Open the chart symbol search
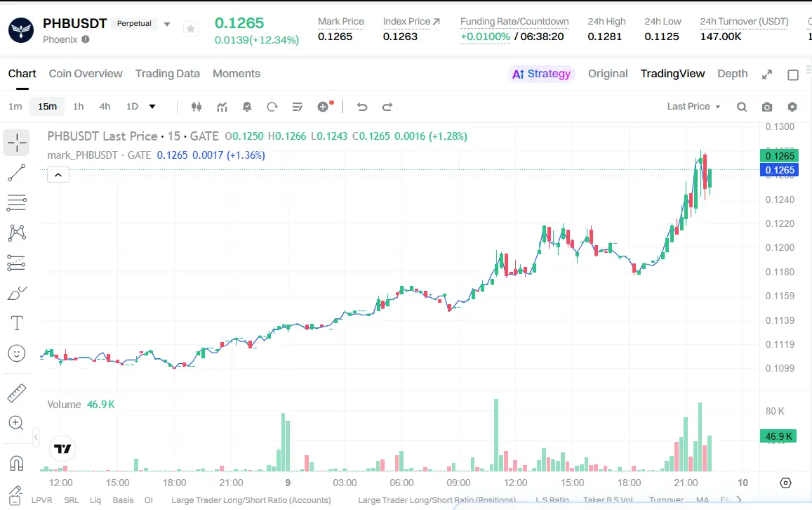The height and width of the screenshot is (510, 812). (742, 107)
